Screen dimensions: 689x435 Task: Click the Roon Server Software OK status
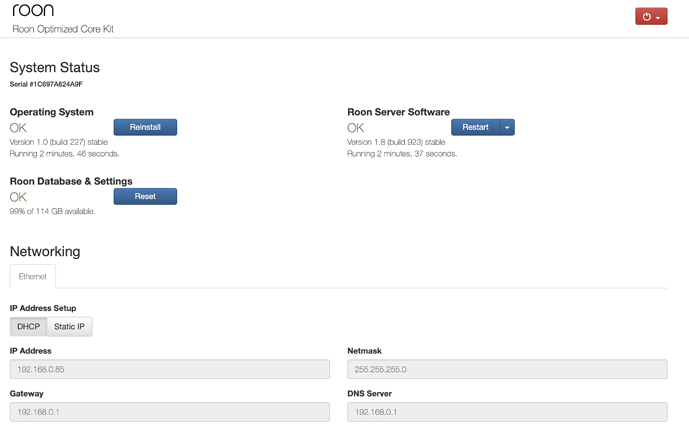coord(355,128)
